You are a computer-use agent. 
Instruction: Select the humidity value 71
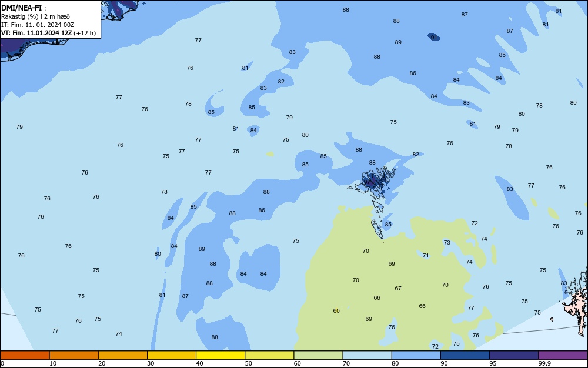click(x=425, y=256)
